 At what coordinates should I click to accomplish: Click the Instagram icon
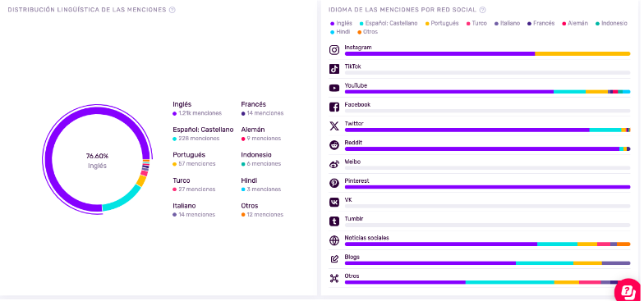click(x=334, y=50)
